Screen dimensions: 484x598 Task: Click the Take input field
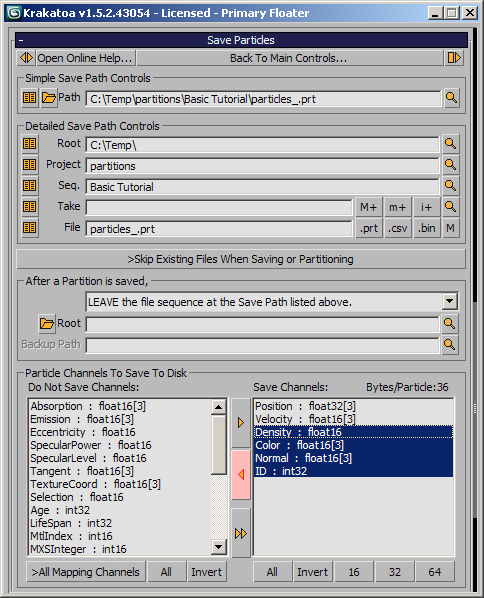click(219, 207)
